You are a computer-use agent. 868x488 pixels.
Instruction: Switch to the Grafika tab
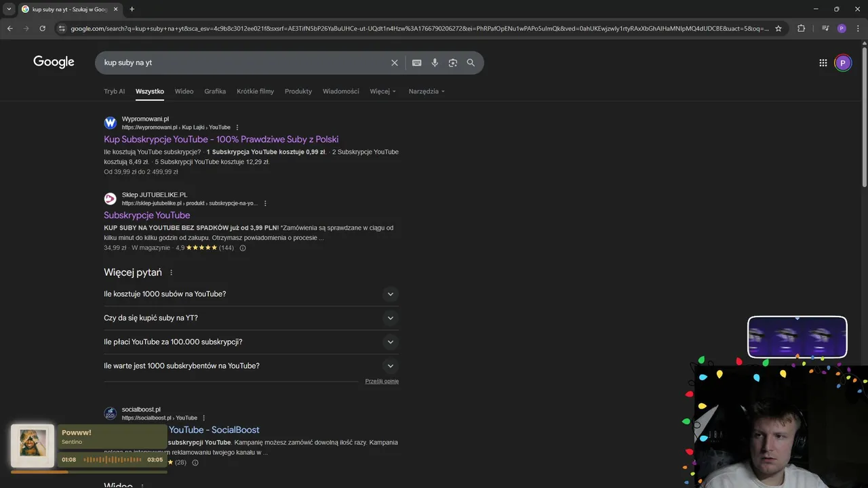tap(215, 91)
